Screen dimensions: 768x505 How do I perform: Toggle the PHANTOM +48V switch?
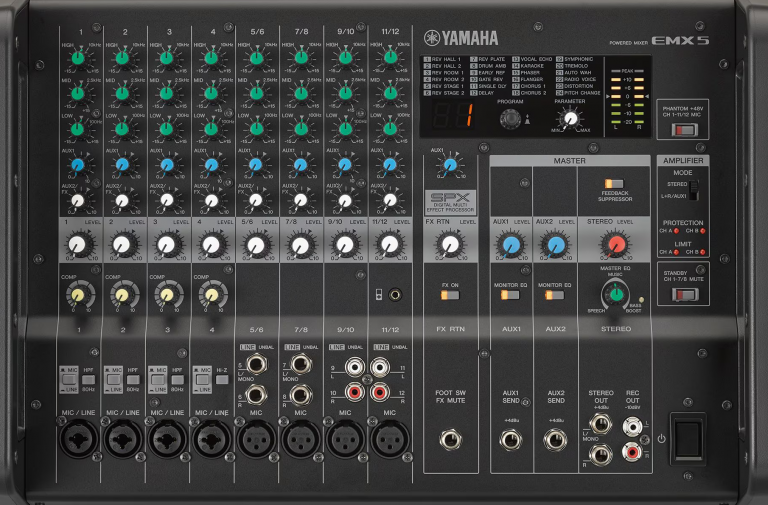pos(684,130)
